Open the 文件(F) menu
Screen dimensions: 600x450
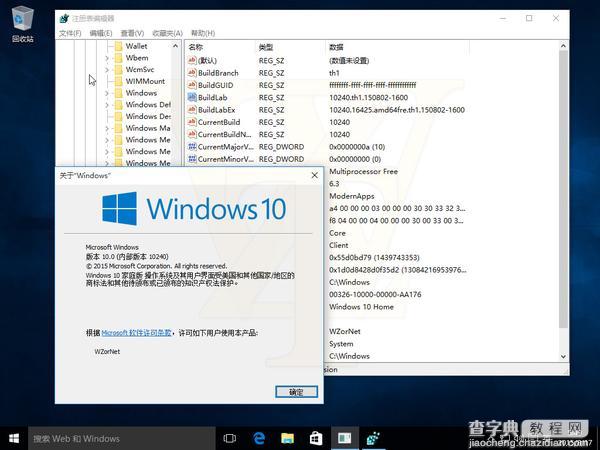pos(70,33)
